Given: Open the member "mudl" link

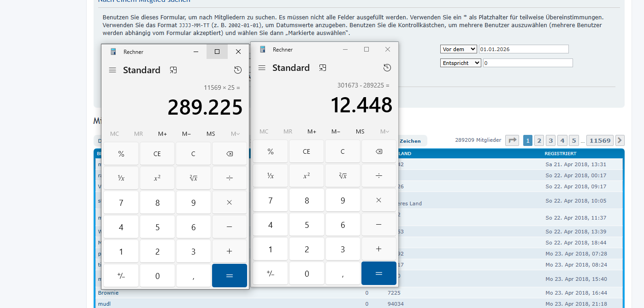Looking at the screenshot, I should pyautogui.click(x=104, y=304).
